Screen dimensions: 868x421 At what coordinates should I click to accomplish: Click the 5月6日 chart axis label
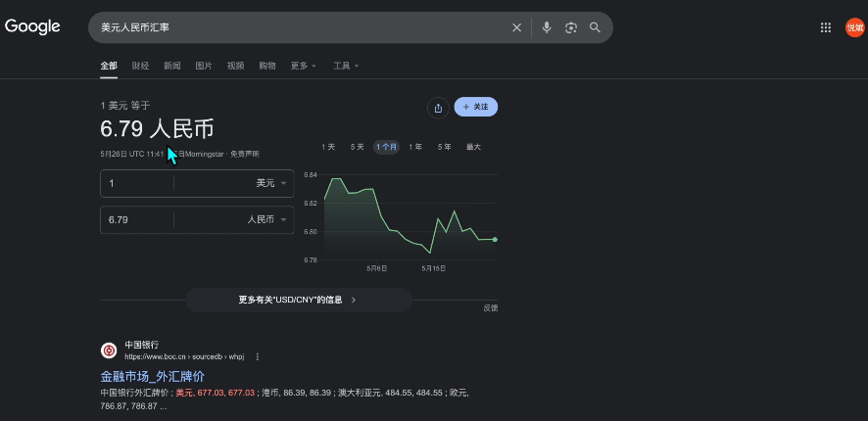click(376, 268)
